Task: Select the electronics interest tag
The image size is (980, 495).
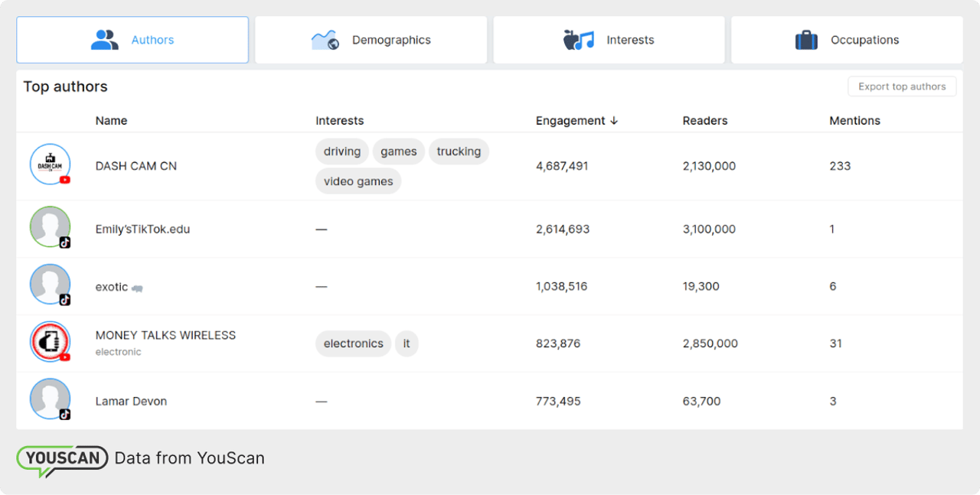Action: (x=353, y=344)
